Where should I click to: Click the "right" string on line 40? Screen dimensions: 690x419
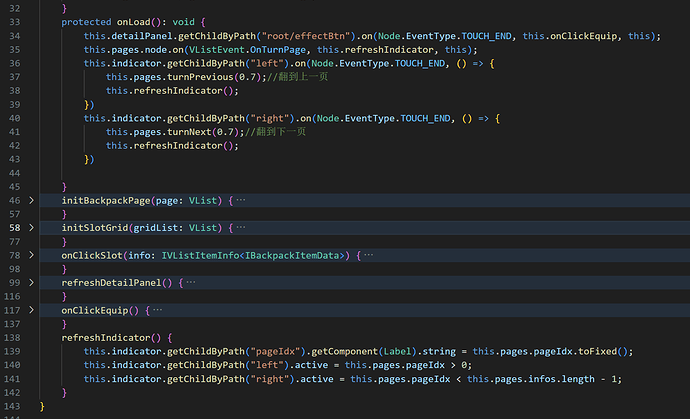pyautogui.click(x=269, y=118)
